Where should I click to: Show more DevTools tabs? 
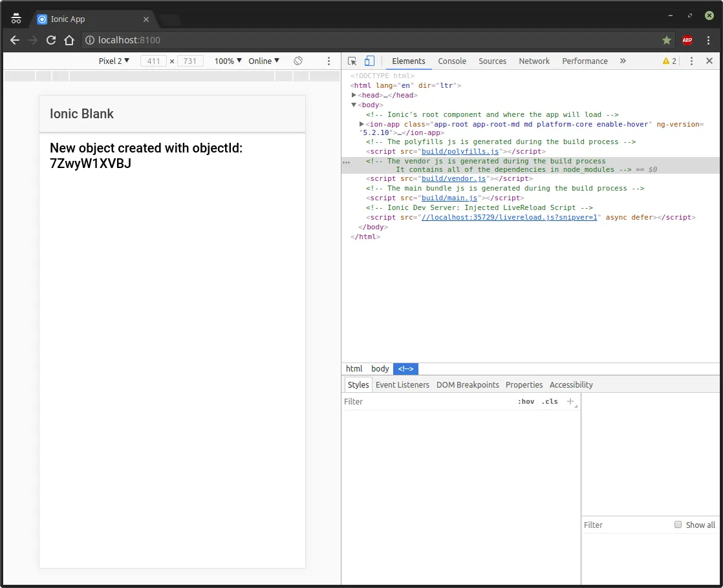[623, 61]
